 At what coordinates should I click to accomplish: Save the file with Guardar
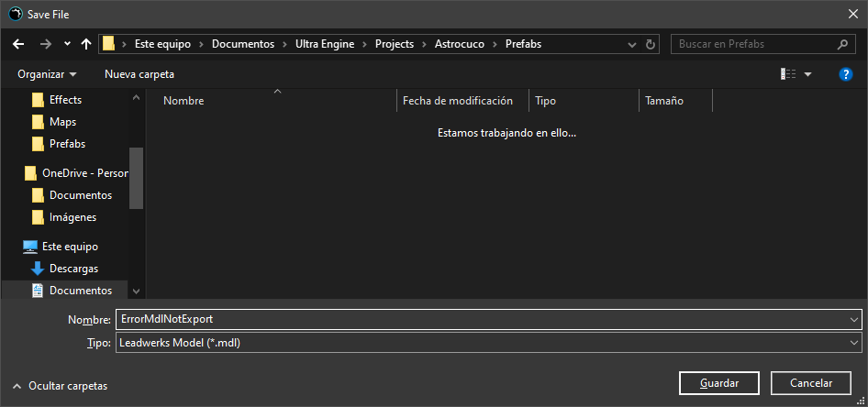719,383
